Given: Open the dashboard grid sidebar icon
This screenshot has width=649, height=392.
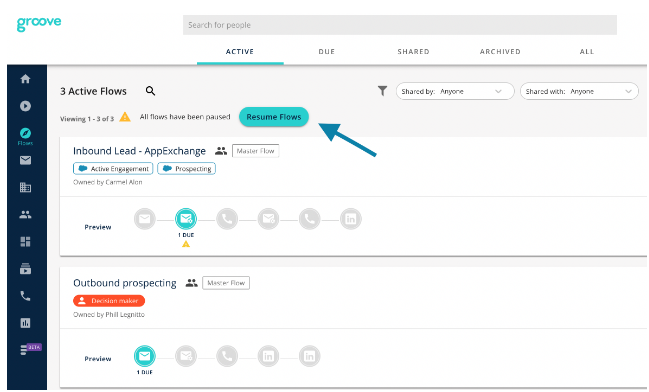Looking at the screenshot, I should (25, 241).
